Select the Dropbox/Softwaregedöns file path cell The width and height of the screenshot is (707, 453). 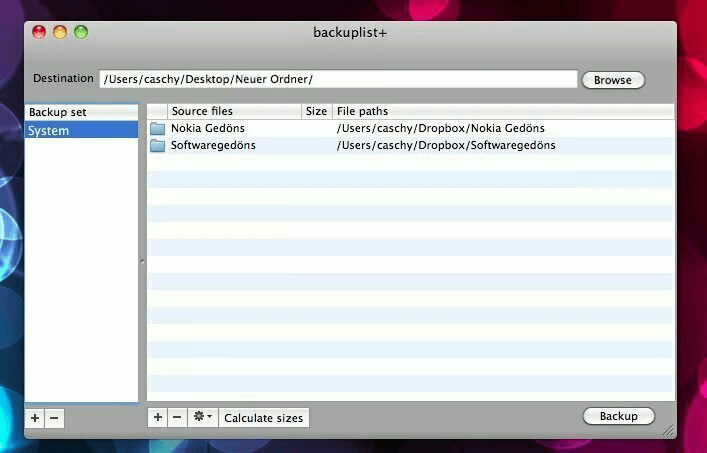point(446,146)
